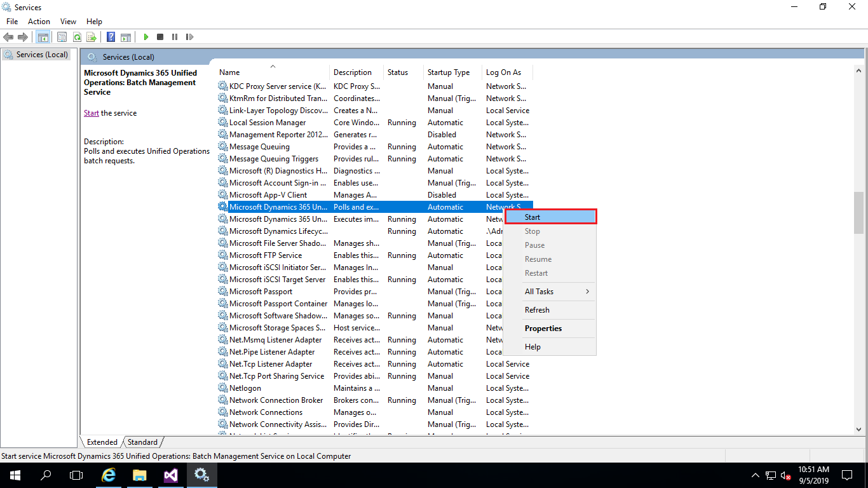Click the Forward arrow toolbar icon
Screen dimensions: 868x488
(x=23, y=37)
